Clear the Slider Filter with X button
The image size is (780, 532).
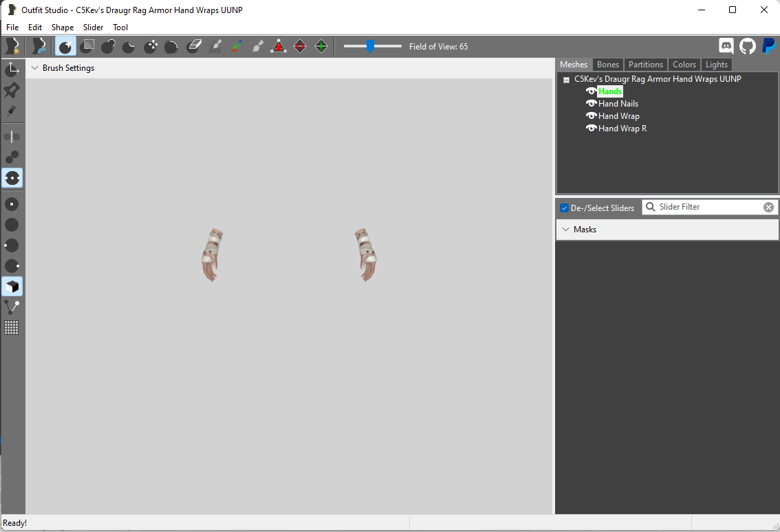[x=768, y=208]
